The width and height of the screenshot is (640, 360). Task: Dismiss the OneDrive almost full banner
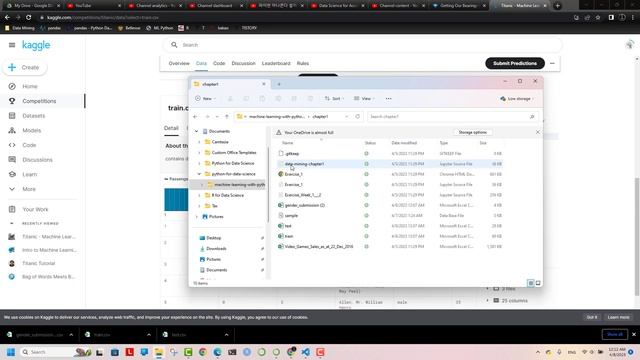coord(538,132)
